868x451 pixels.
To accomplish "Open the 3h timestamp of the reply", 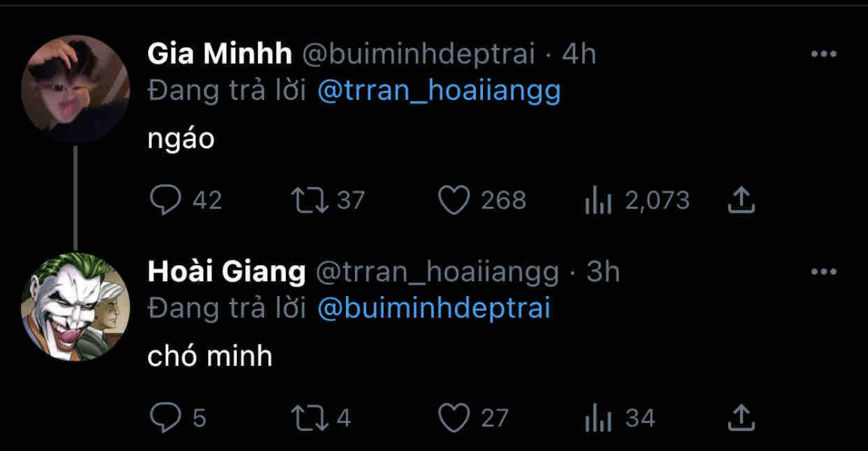I will pos(602,272).
